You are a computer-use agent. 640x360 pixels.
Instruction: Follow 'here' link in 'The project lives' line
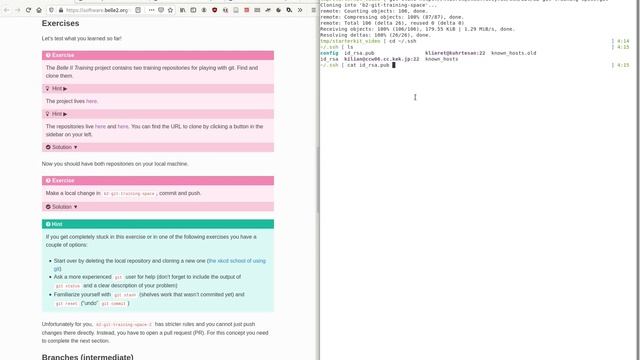(91, 101)
